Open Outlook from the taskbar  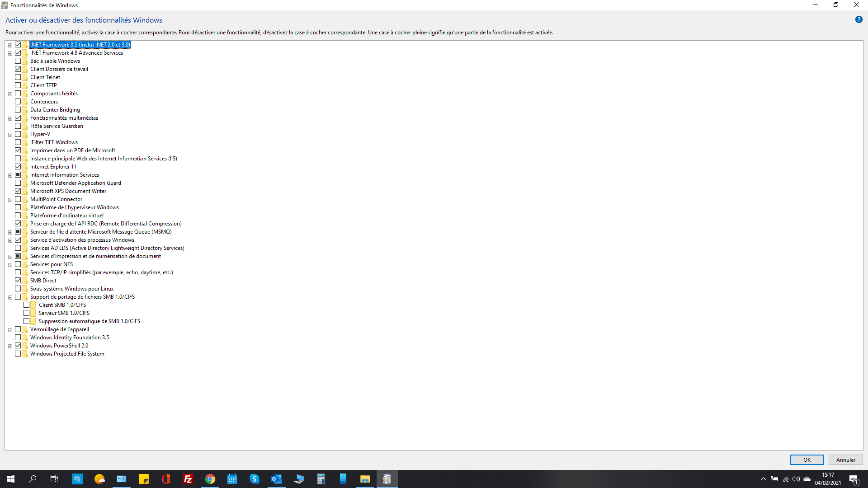click(276, 479)
